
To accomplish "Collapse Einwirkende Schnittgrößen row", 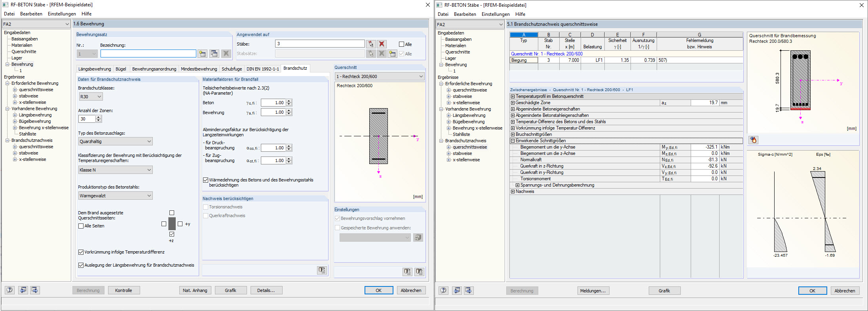I will (513, 141).
